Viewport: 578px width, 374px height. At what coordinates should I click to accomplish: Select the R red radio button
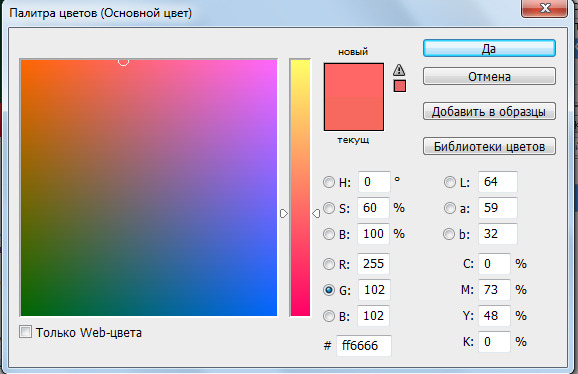(328, 264)
